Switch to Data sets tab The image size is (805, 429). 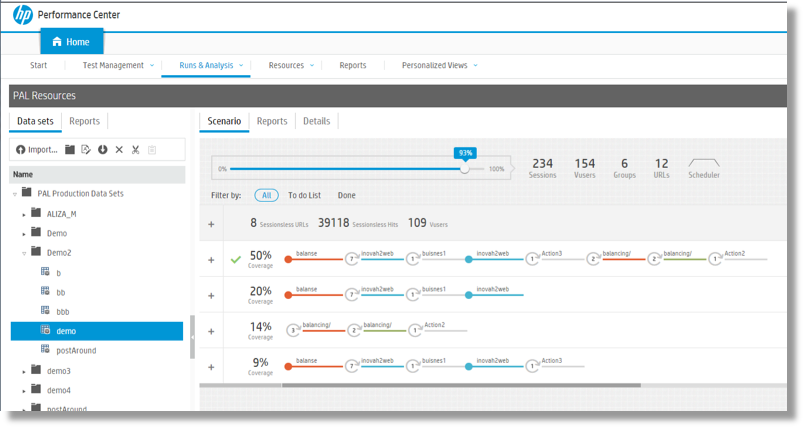click(35, 121)
